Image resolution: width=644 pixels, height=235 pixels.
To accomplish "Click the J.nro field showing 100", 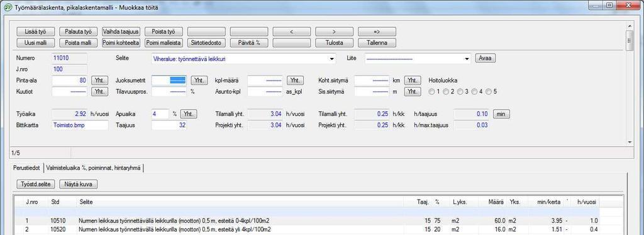I will coord(69,69).
